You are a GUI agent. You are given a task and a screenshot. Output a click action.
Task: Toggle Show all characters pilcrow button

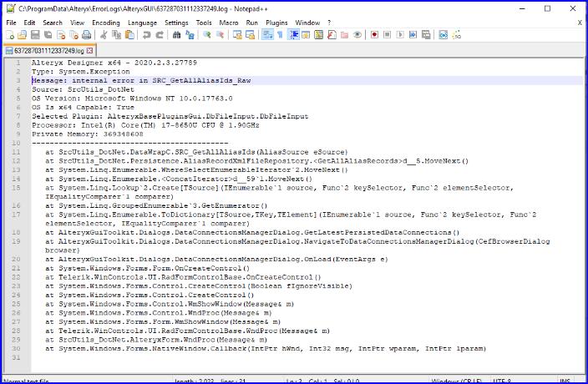click(280, 35)
